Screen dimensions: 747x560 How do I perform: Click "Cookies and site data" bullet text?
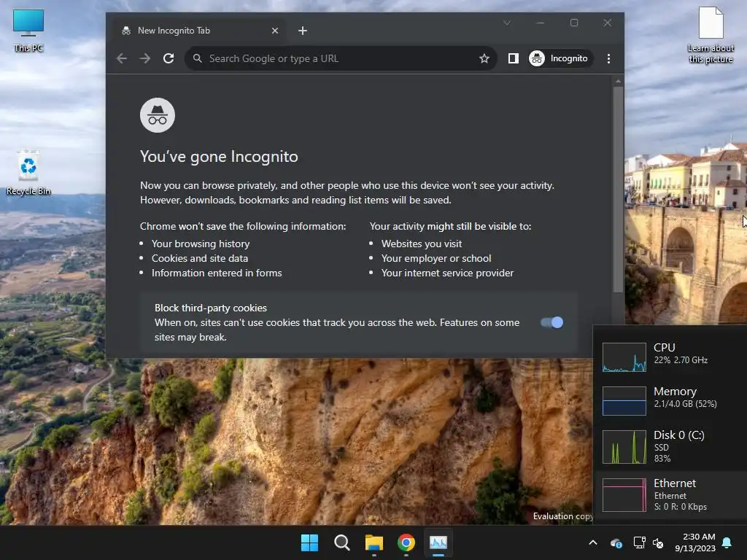tap(200, 259)
